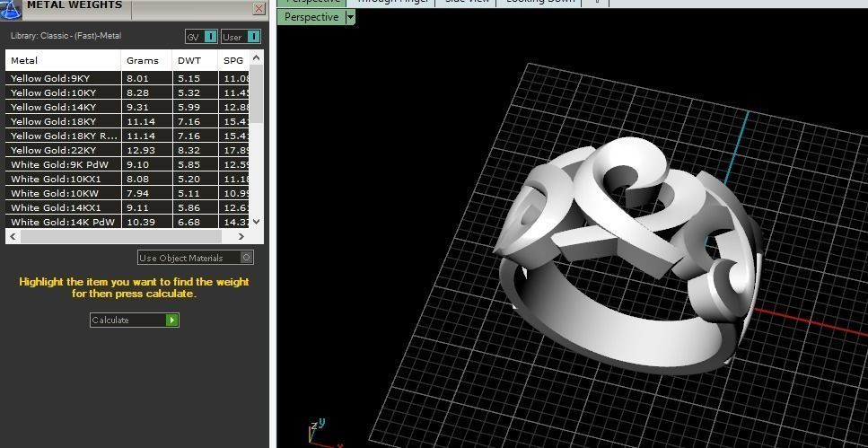Click the vertical scrollbar thumb of metal list

(256, 93)
